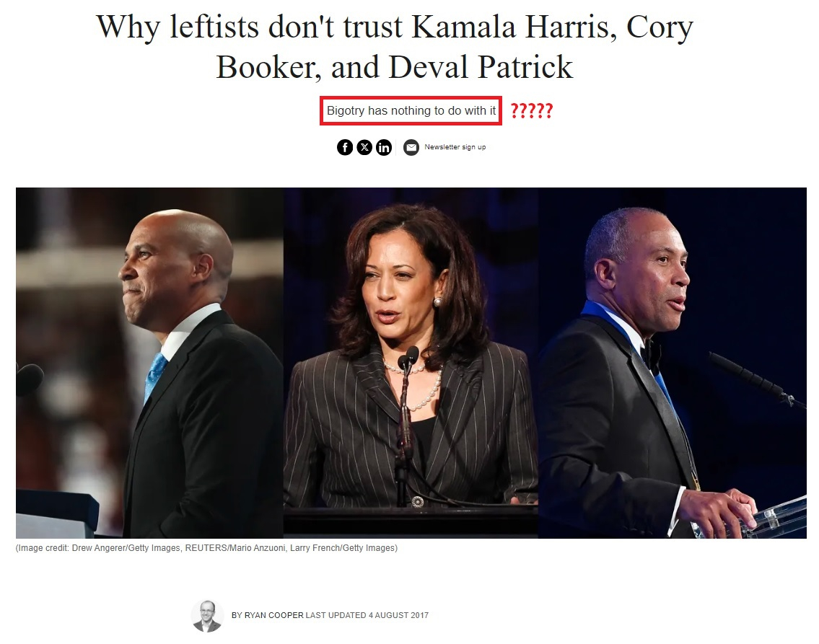Click the left photo of bald man in blue tie
The image size is (819, 644).
click(x=149, y=363)
